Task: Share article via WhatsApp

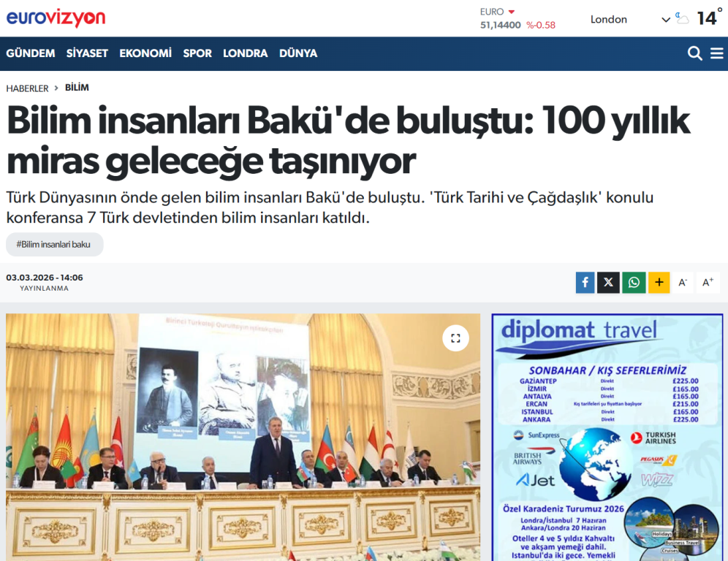Action: click(634, 283)
